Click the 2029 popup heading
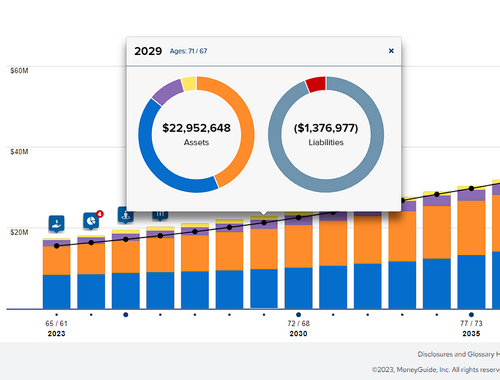The width and height of the screenshot is (500, 380). point(148,51)
